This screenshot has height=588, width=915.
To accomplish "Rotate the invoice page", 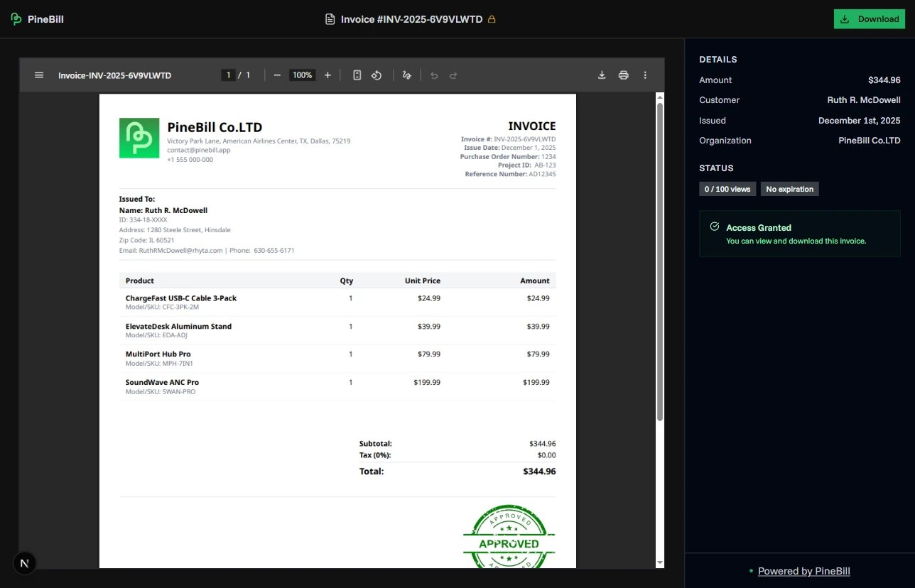I will [377, 75].
